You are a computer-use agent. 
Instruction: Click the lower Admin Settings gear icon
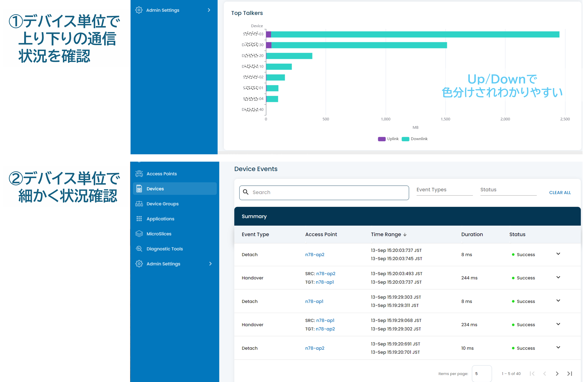tap(139, 264)
